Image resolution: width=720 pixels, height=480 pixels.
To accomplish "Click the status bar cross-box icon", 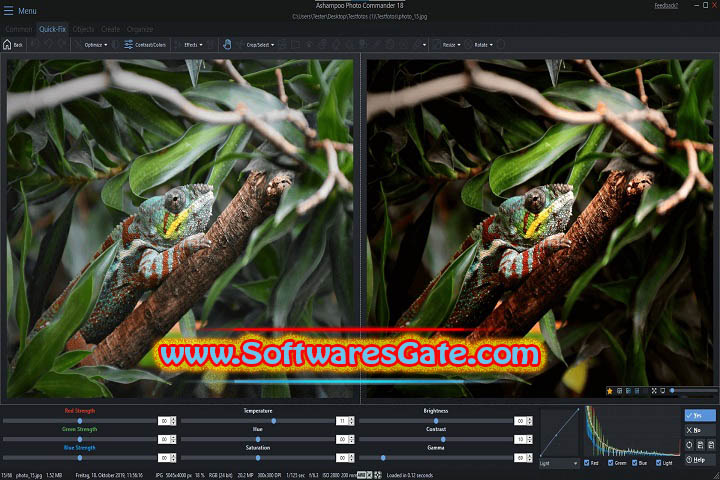I will click(370, 475).
